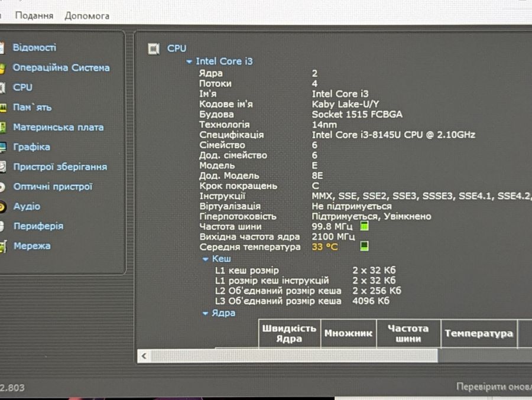Select Підтримується, Увімкнено hyperthreading value
This screenshot has height=400, width=532.
[372, 216]
